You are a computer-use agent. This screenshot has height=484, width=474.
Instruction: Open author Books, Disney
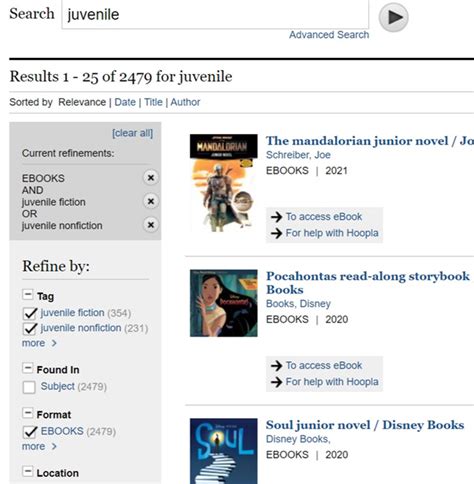click(x=298, y=304)
